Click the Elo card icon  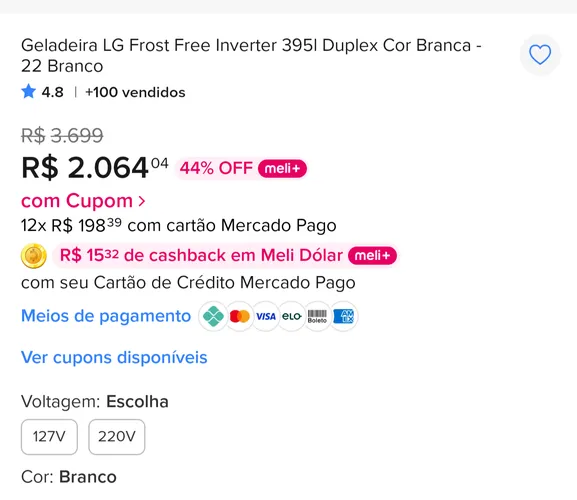click(291, 316)
